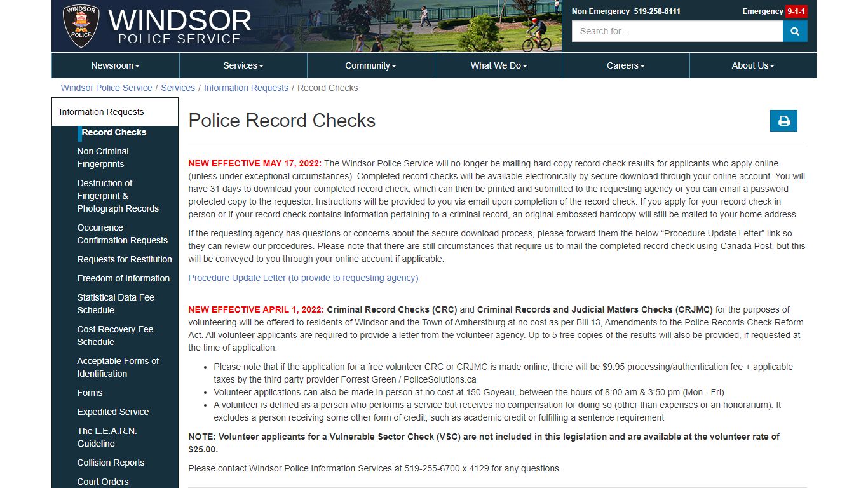Click the Police Record Checks heading
This screenshot has height=488, width=868.
coord(282,121)
